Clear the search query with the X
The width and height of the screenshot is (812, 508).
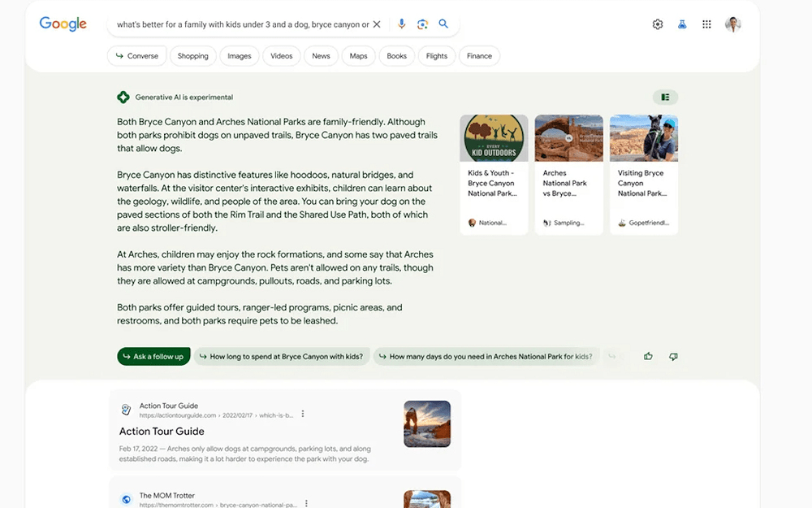tap(376, 24)
